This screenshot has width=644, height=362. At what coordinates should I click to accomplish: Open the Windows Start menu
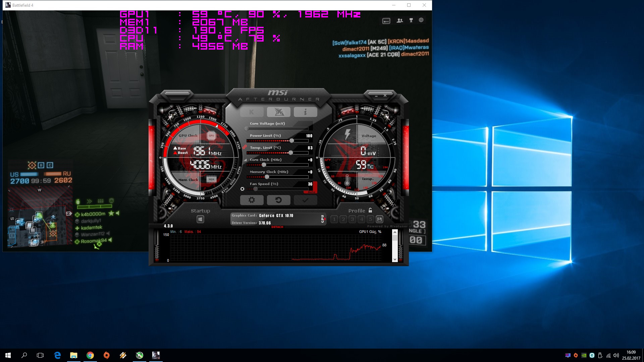(8, 355)
